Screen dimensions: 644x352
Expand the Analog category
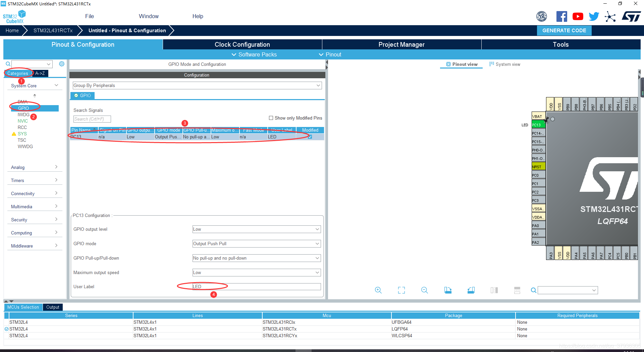(35, 167)
